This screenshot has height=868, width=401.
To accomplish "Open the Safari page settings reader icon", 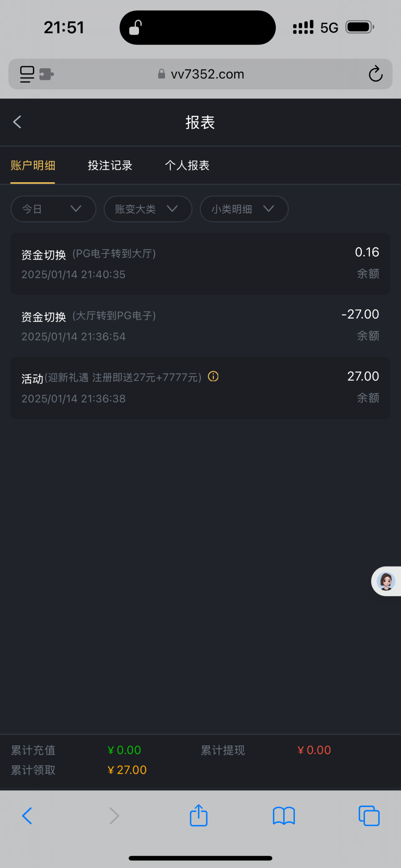I will [27, 74].
